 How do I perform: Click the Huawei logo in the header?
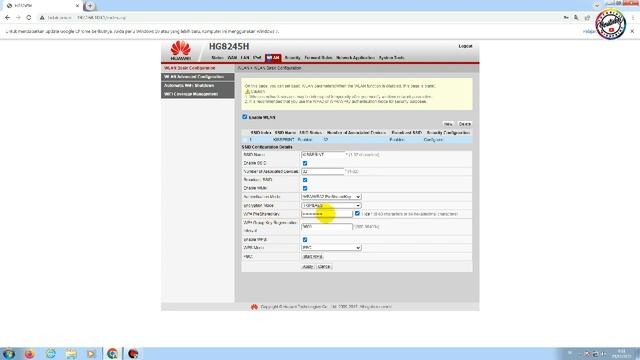click(181, 51)
